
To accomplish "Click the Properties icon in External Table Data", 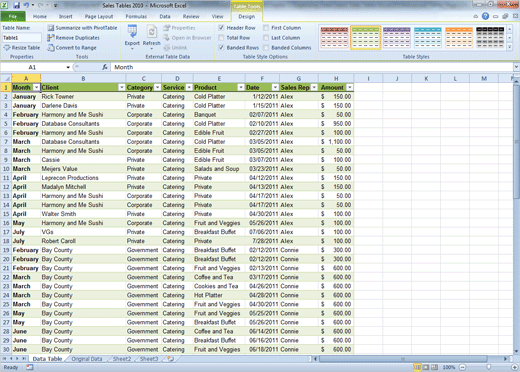I will pyautogui.click(x=167, y=28).
